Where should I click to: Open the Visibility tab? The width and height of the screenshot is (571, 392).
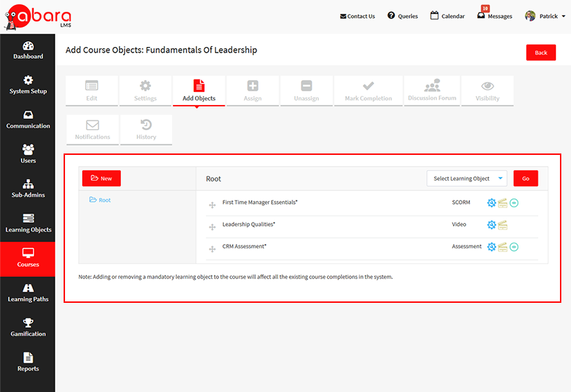click(487, 91)
